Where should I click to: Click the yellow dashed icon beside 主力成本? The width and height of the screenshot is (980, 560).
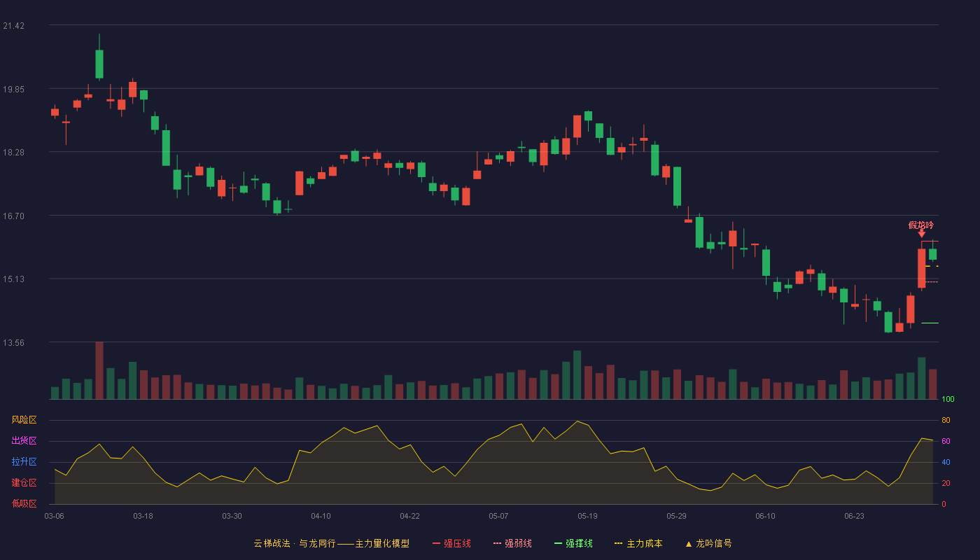[x=618, y=543]
